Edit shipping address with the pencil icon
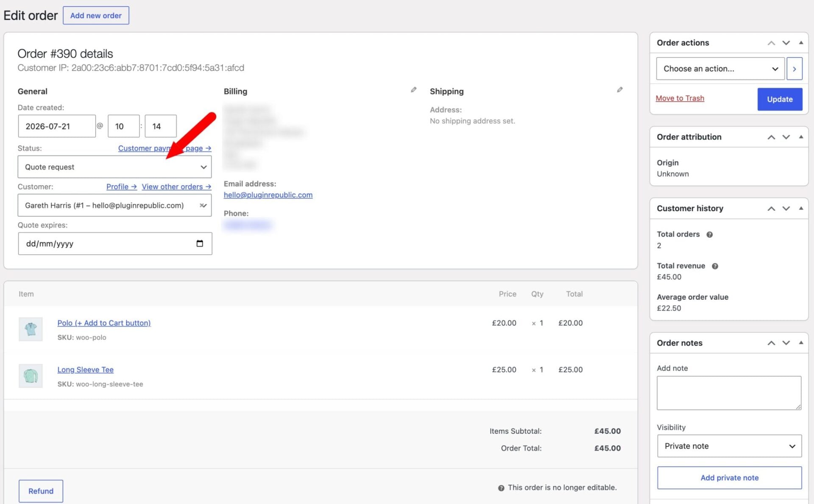The width and height of the screenshot is (814, 504). (x=620, y=90)
